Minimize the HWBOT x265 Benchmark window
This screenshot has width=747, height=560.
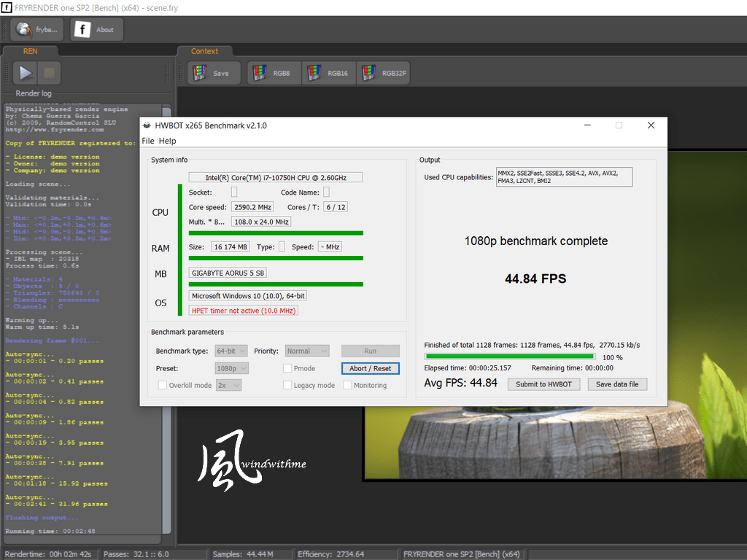point(587,125)
